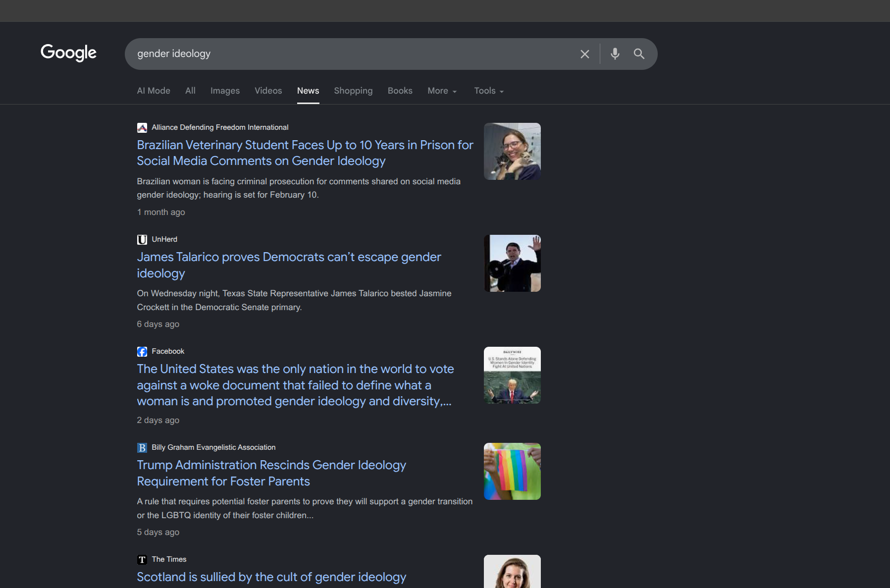Open the United States only nation headline

click(295, 385)
